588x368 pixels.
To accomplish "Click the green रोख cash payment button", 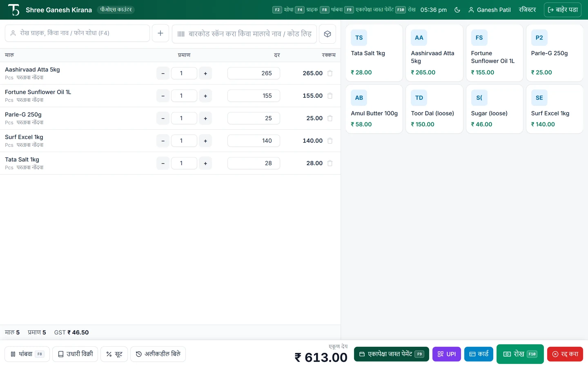I will click(520, 354).
